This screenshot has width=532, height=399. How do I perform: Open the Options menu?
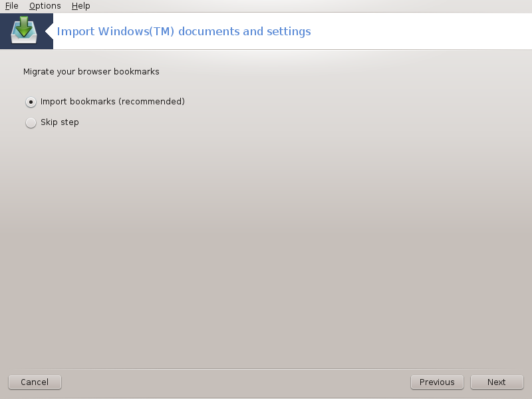pyautogui.click(x=45, y=6)
